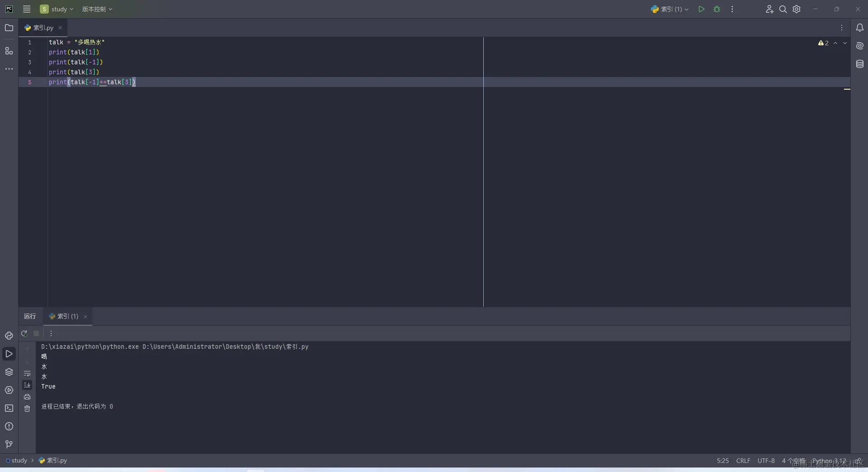Open editor tab options menu
Image resolution: width=868 pixels, height=472 pixels.
[842, 28]
